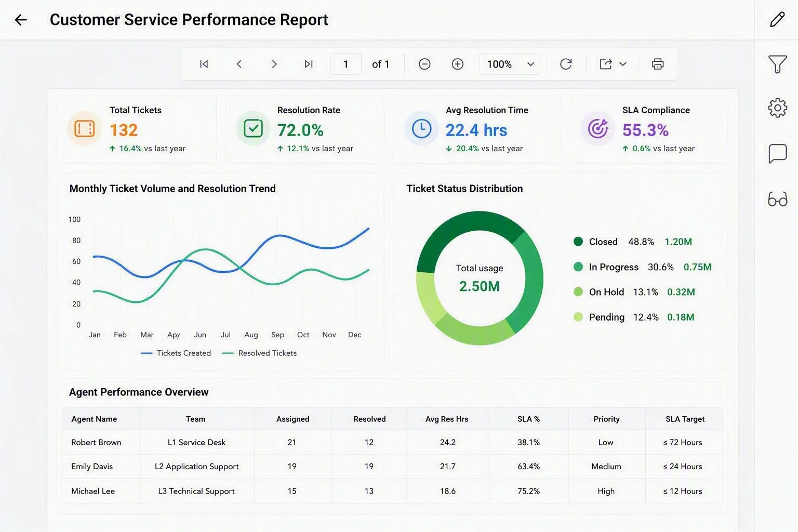Click the Priority column header
The height and width of the screenshot is (532, 798).
606,419
